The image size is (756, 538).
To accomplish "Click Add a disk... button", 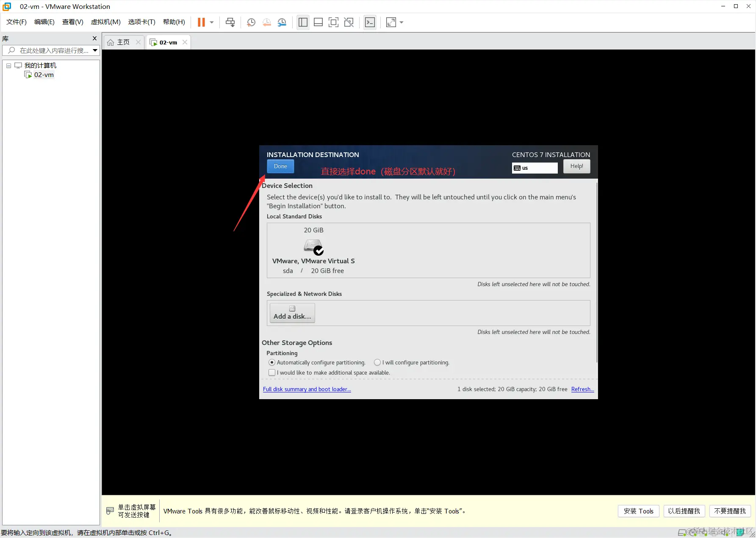I will (x=292, y=313).
